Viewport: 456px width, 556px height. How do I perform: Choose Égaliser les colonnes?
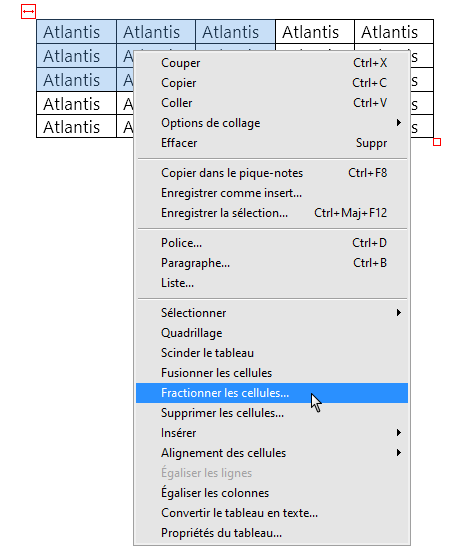pos(272,493)
